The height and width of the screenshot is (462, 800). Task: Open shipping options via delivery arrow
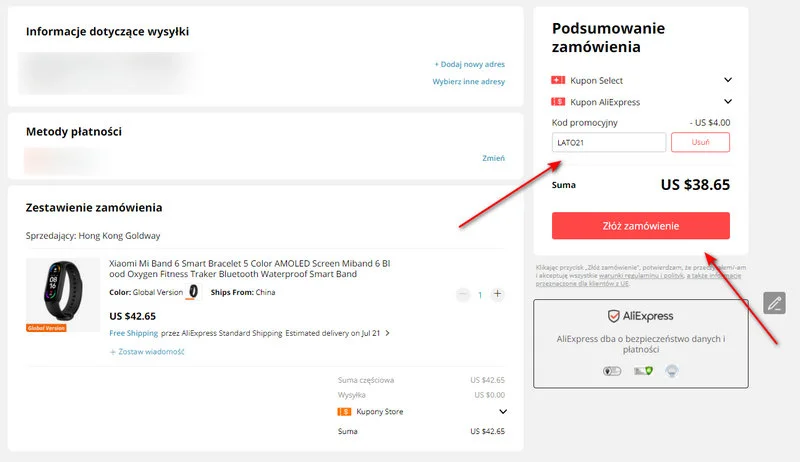coord(387,333)
